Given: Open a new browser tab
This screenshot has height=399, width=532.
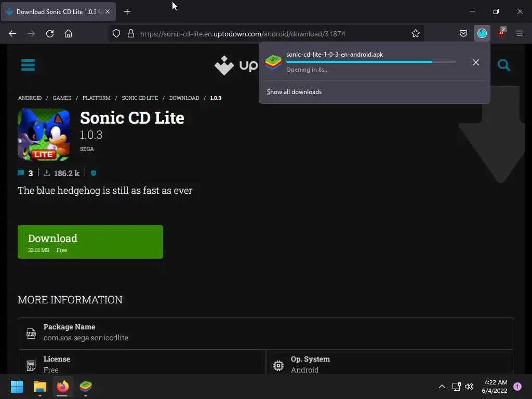Looking at the screenshot, I should (127, 12).
